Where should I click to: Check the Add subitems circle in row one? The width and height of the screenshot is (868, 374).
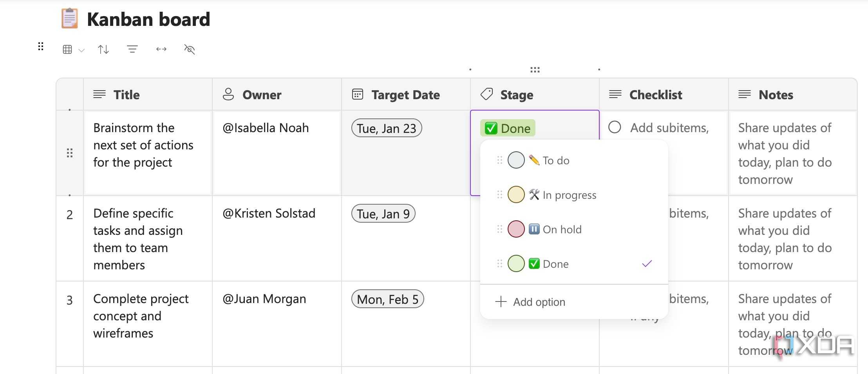coord(615,127)
